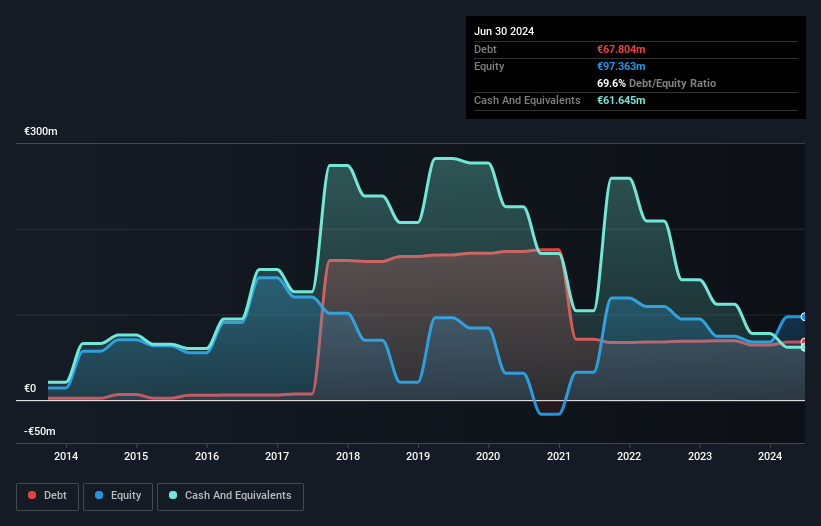This screenshot has height=526, width=821.
Task: Click the €67.804m debt value in tooltip
Action: 621,49
